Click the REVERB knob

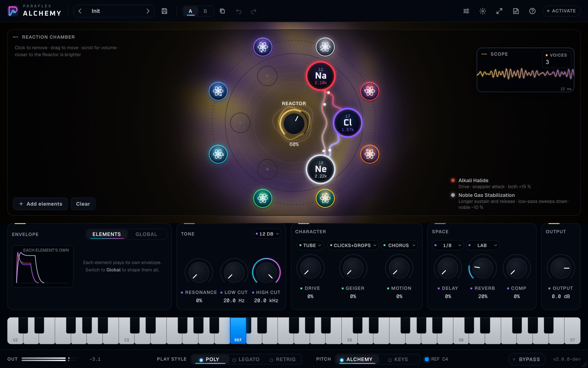point(483,268)
